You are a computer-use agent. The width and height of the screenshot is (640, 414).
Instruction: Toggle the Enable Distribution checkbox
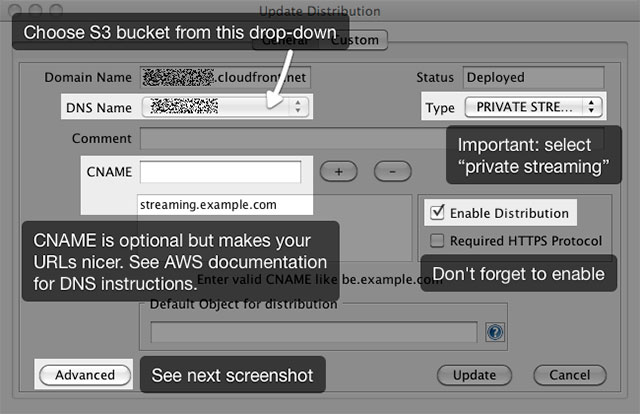pos(436,213)
